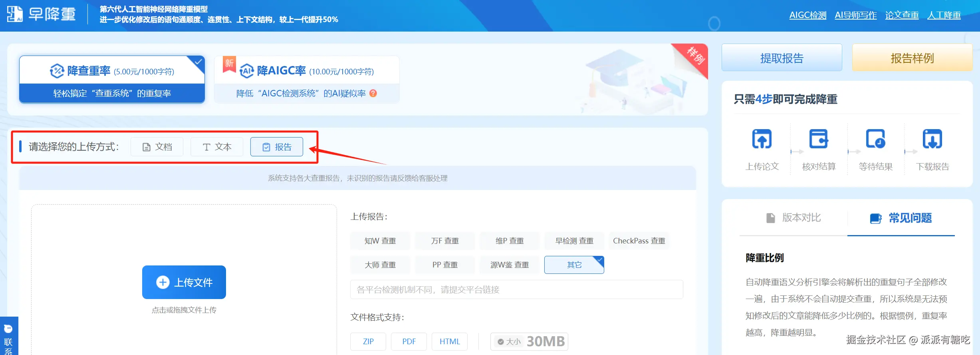Click the red 样例 corner ribbon

695,57
